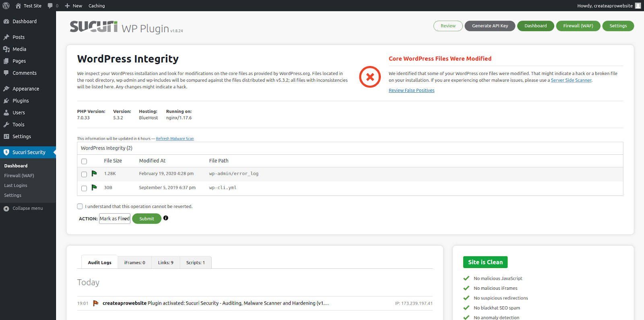Check 'I understand this operation cannot be reverted'
This screenshot has height=320, width=644.
pos(80,206)
